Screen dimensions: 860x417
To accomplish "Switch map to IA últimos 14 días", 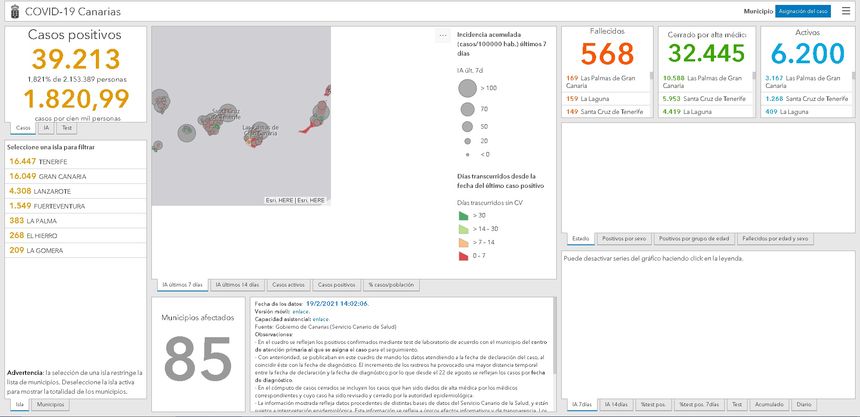I will click(x=236, y=285).
